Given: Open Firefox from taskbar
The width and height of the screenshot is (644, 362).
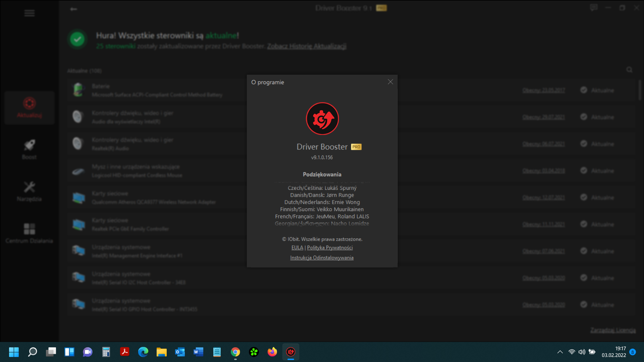Looking at the screenshot, I should click(272, 352).
